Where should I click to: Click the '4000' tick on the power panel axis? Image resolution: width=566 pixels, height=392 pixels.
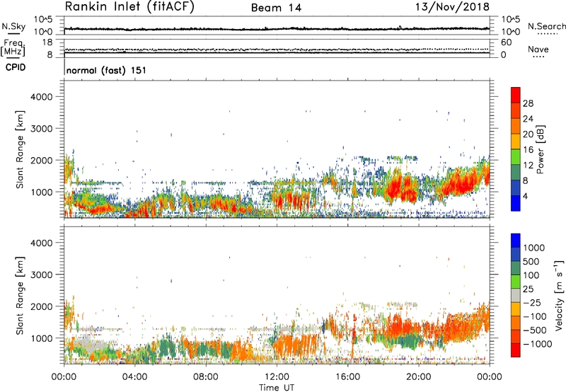[42, 97]
